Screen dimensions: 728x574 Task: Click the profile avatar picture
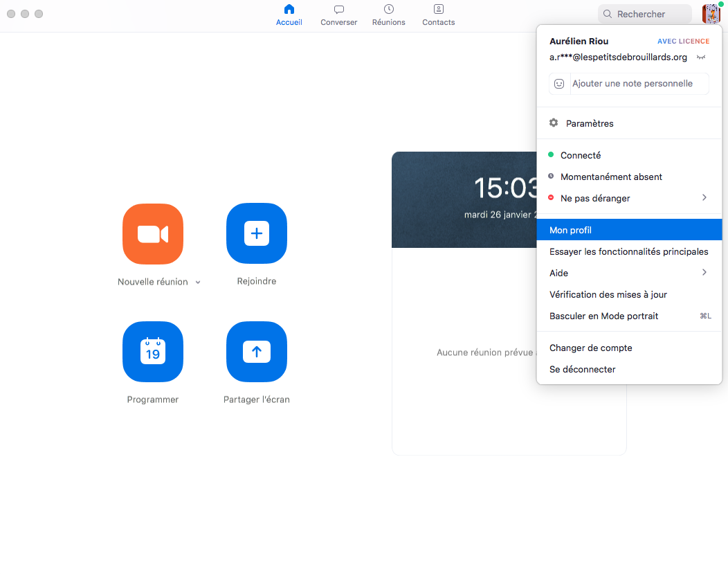(x=711, y=14)
